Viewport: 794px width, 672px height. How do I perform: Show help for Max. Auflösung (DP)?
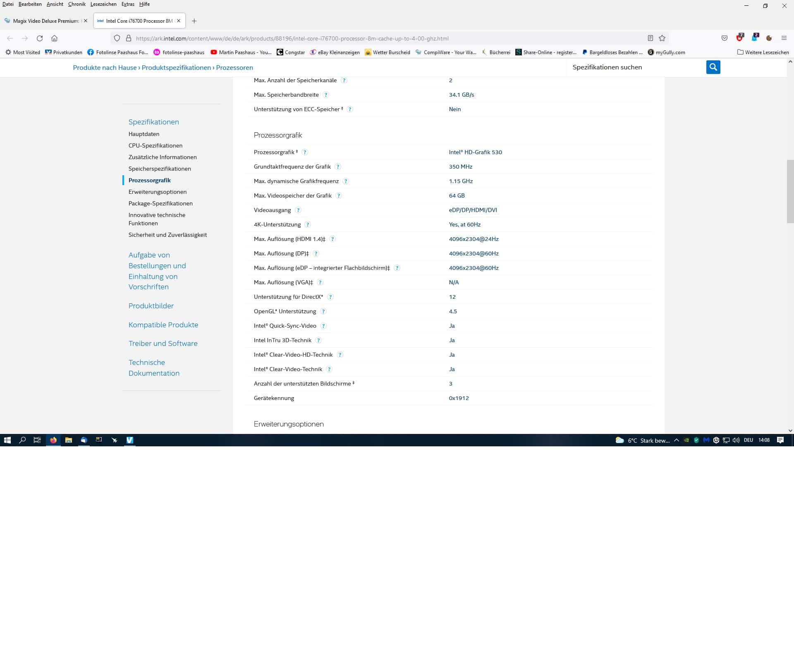pos(316,253)
